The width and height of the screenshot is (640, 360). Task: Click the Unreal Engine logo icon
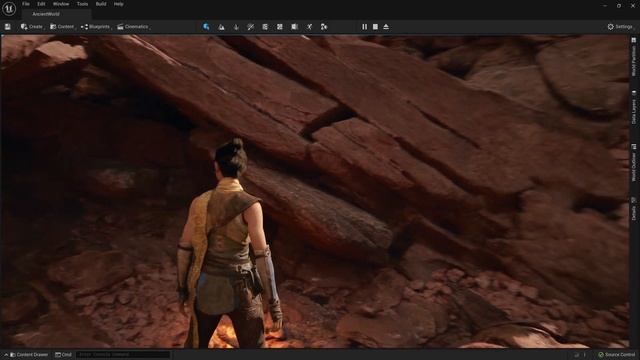pos(9,9)
